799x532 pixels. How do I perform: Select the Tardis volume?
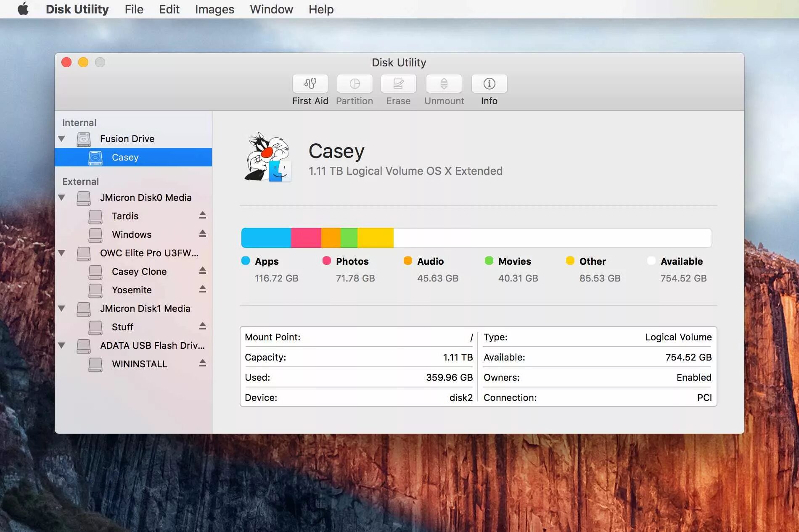133,216
